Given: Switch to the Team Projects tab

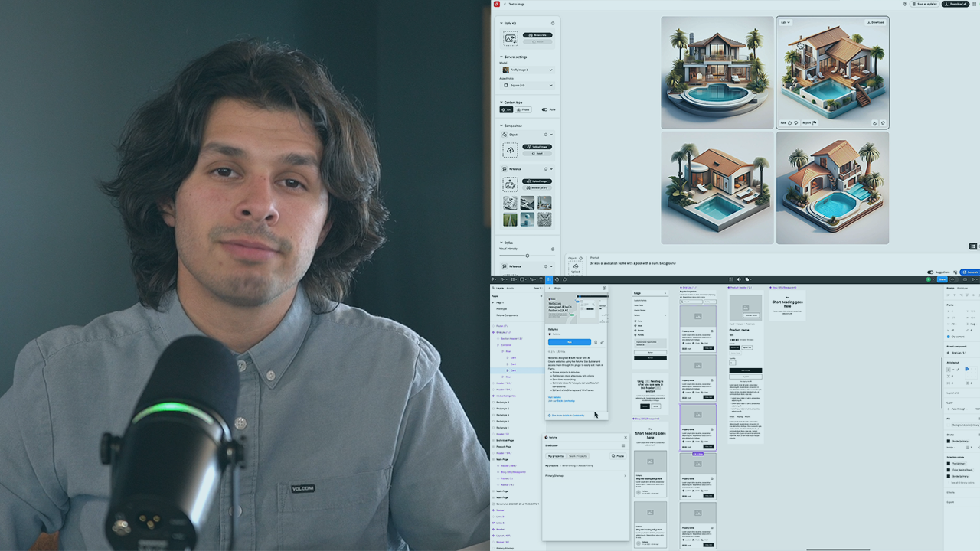Looking at the screenshot, I should [x=577, y=456].
